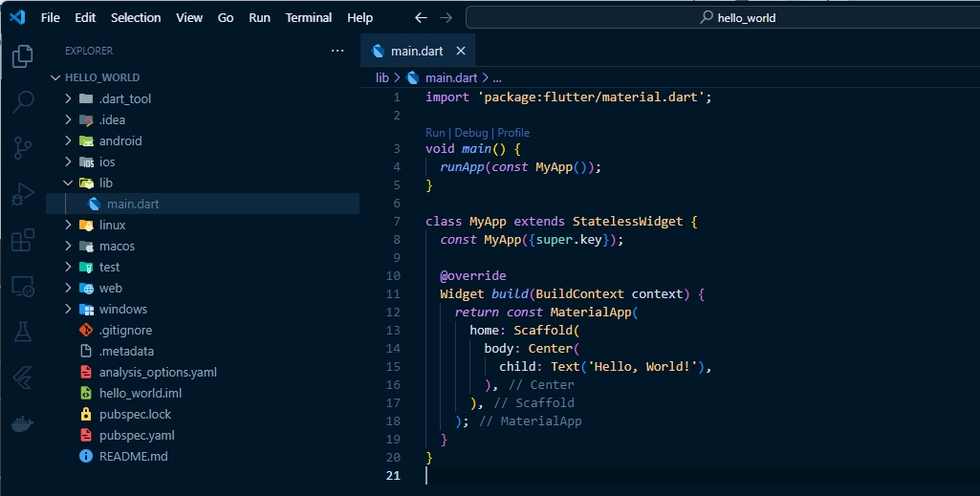The image size is (980, 496).
Task: Select main.dart in the file tree
Action: tap(203, 204)
